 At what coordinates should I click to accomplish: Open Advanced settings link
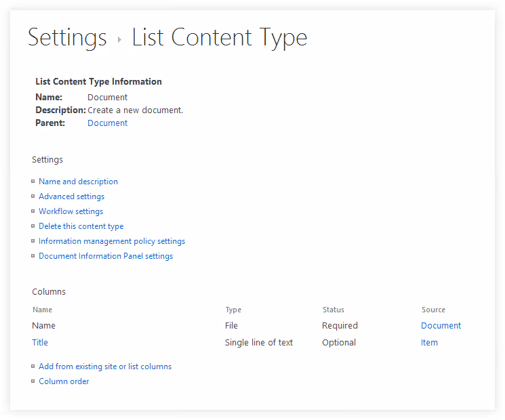[71, 196]
